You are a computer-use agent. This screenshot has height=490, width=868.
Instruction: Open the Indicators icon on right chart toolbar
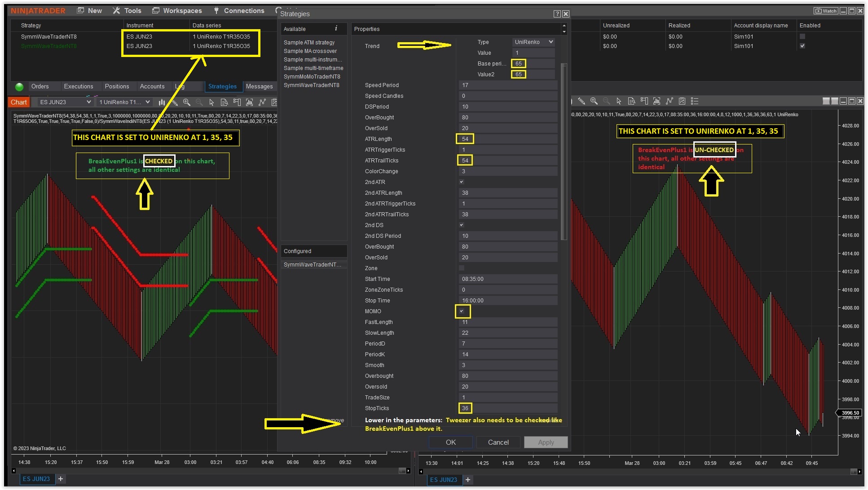click(x=670, y=101)
